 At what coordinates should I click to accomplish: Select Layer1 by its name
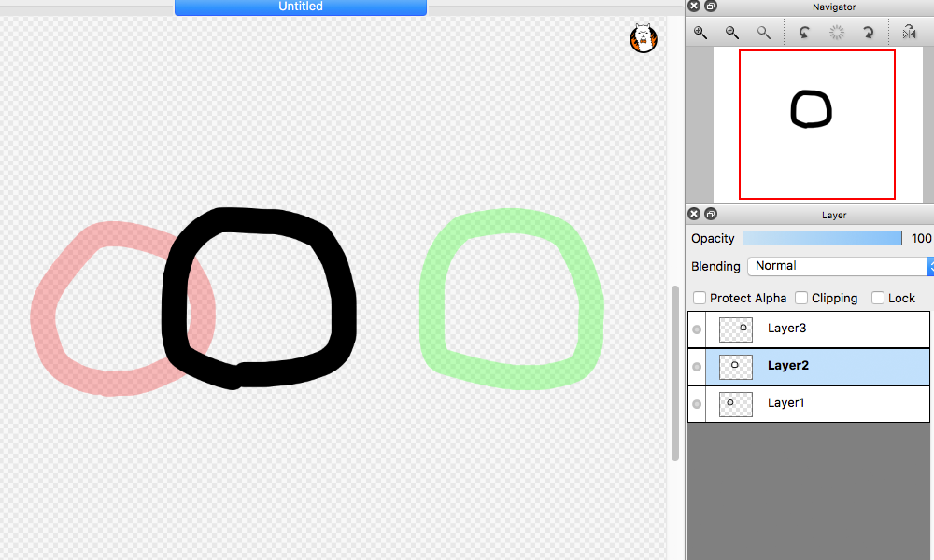(785, 403)
